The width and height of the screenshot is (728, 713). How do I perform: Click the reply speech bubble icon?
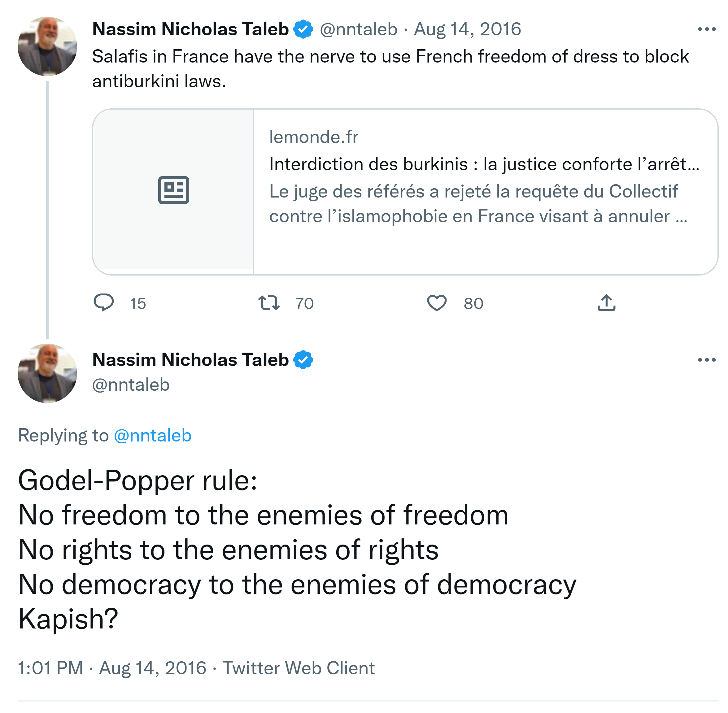point(103,302)
